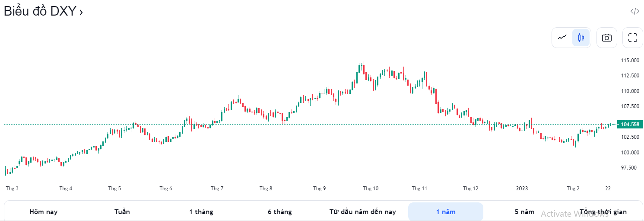Take a chart snapshot with camera icon
This screenshot has width=644, height=221.
pos(607,38)
